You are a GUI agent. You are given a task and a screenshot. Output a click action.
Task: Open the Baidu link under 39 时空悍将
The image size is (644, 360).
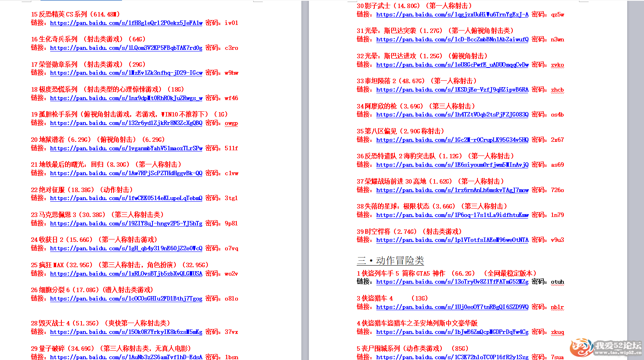click(x=452, y=240)
